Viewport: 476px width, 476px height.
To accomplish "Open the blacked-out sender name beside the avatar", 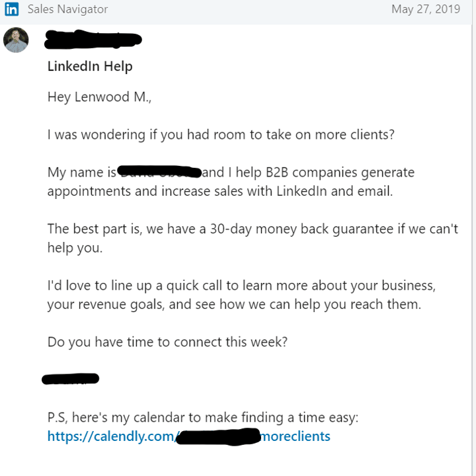I will click(x=93, y=40).
